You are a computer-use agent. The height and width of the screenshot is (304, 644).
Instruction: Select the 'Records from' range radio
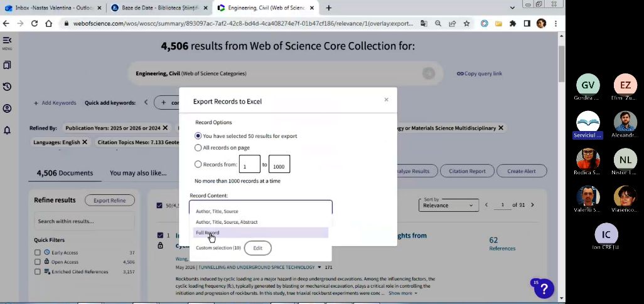[198, 164]
